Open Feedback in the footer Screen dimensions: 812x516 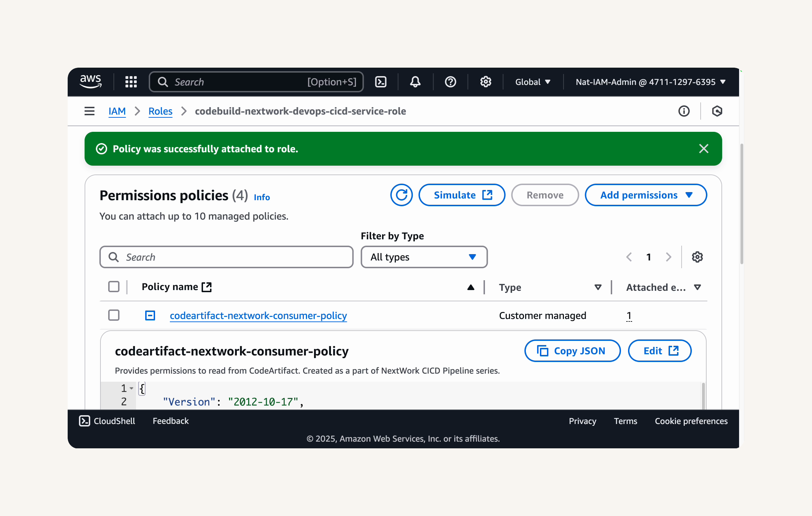click(x=171, y=421)
